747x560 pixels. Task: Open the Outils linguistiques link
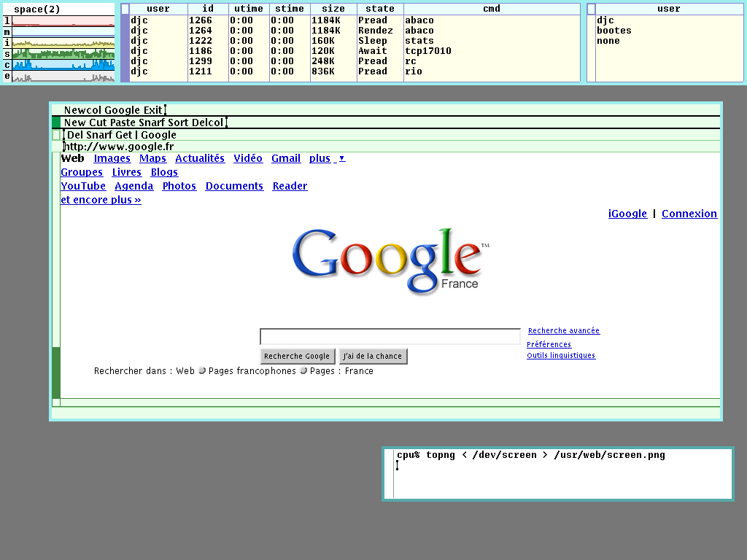pyautogui.click(x=561, y=355)
